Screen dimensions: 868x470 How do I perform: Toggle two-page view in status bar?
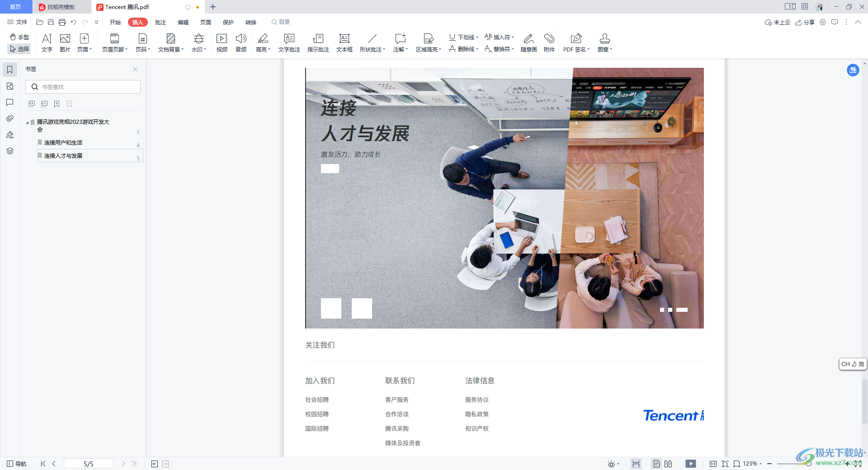(668, 464)
